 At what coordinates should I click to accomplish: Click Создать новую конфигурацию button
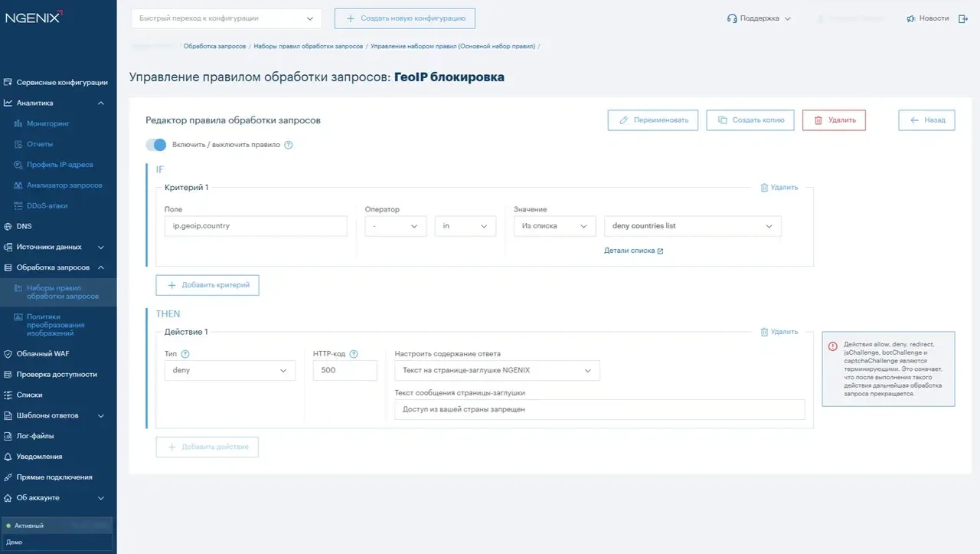click(x=405, y=18)
